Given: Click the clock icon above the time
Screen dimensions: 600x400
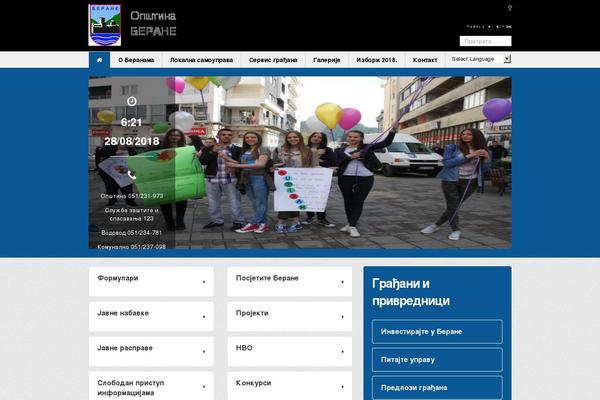Looking at the screenshot, I should pyautogui.click(x=132, y=101).
